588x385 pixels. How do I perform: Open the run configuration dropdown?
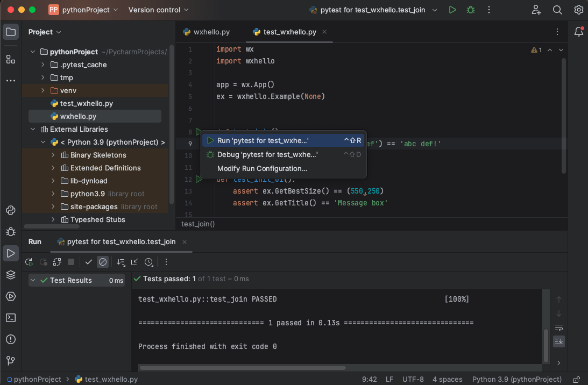tap(435, 10)
